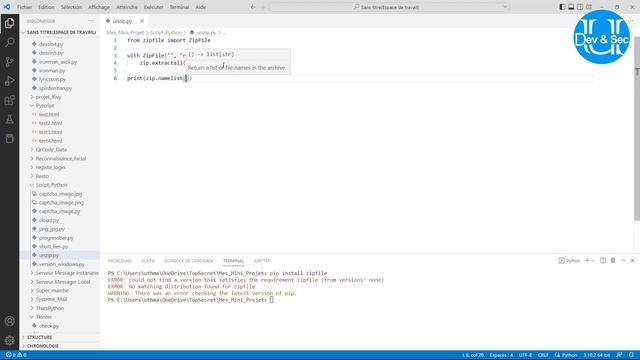The image size is (640, 360).
Task: Open the Search view in activity bar
Action: pos(9,42)
